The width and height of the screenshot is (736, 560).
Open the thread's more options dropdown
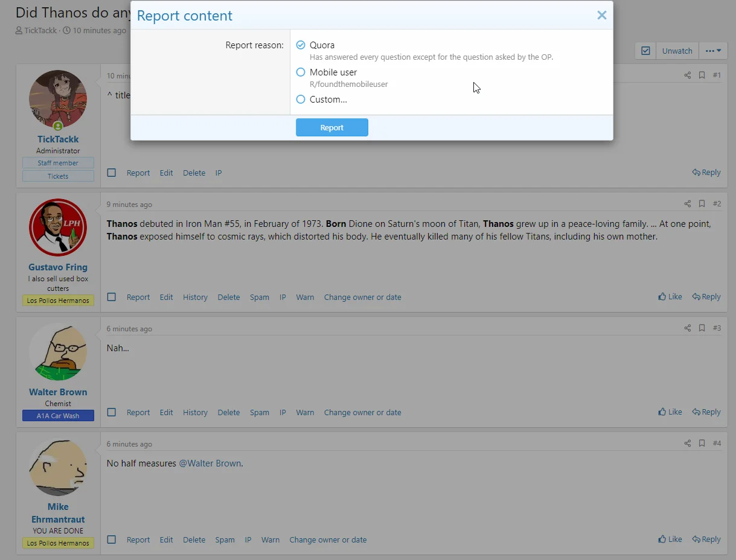(x=713, y=51)
